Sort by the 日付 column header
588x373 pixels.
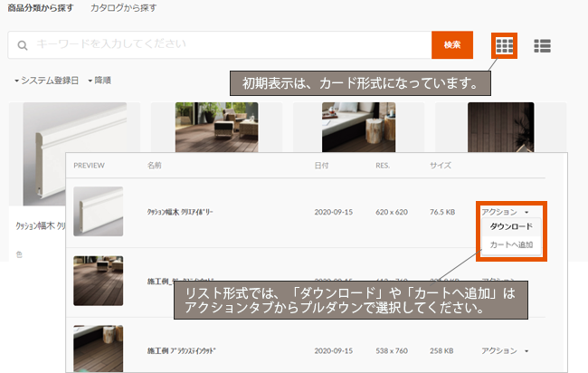coord(321,167)
